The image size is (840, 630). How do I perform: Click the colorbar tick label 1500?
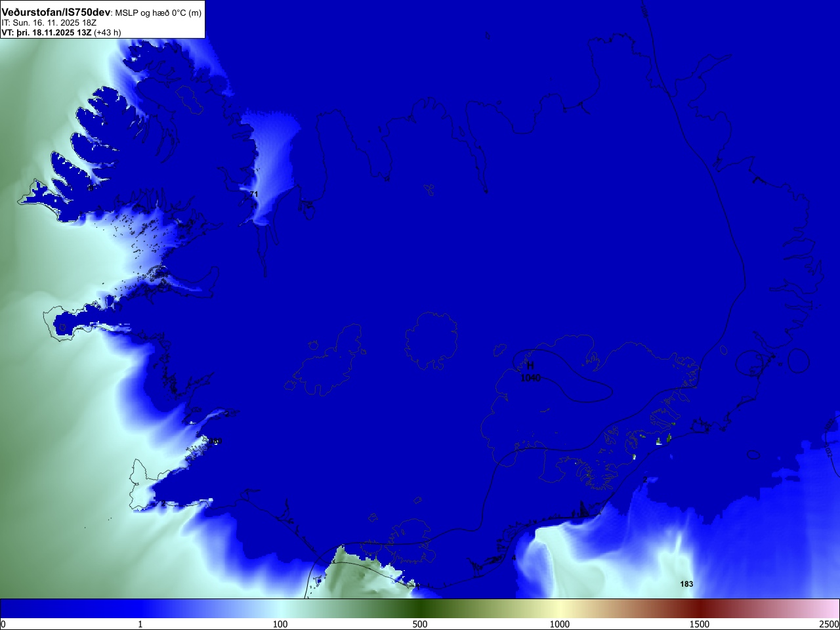[700, 624]
